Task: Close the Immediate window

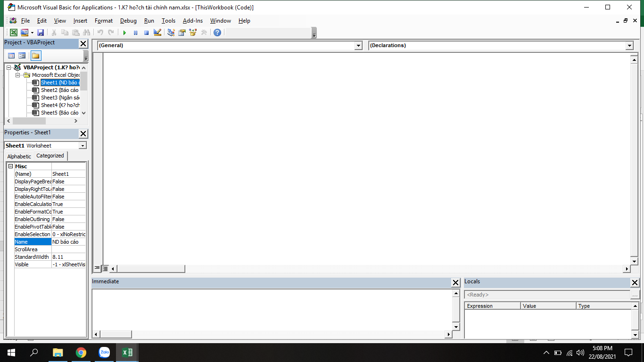Action: [455, 282]
